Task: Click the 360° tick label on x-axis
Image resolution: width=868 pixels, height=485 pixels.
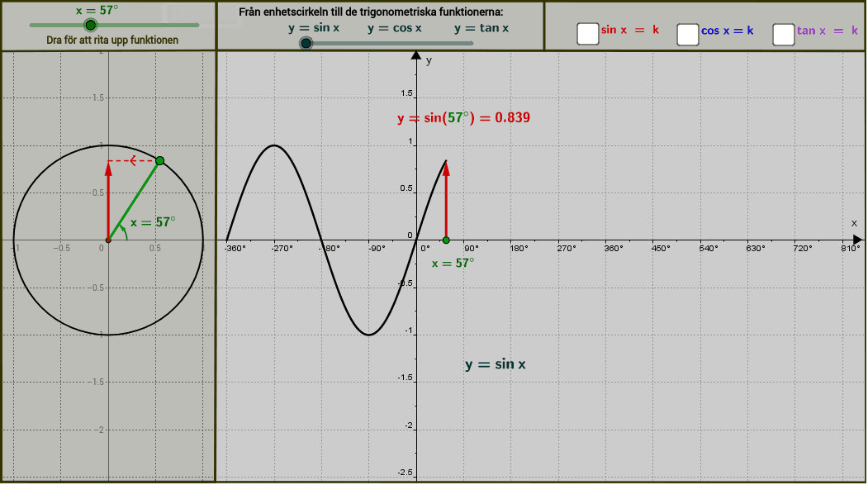Action: [x=614, y=249]
